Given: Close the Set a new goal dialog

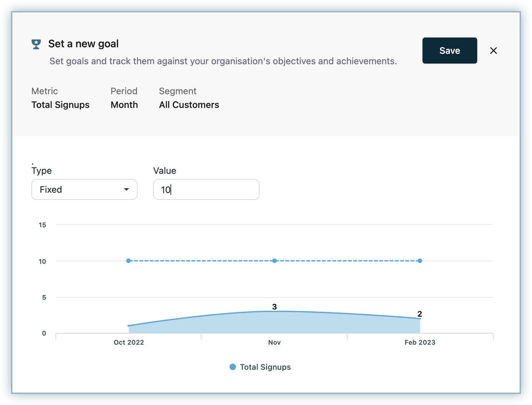Looking at the screenshot, I should (x=493, y=51).
